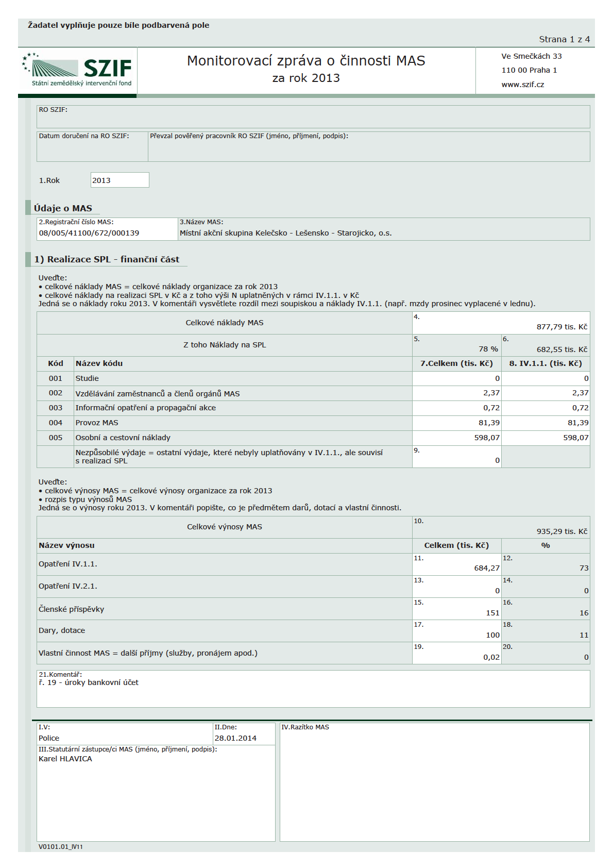Click Celkem value 81,39 for Provoz MAS
The height and width of the screenshot is (868, 613).
(x=456, y=423)
